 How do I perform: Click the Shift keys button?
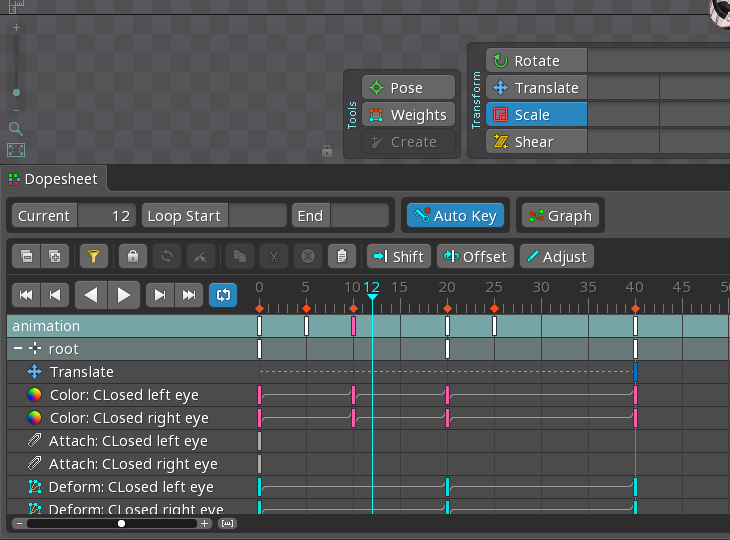click(399, 256)
